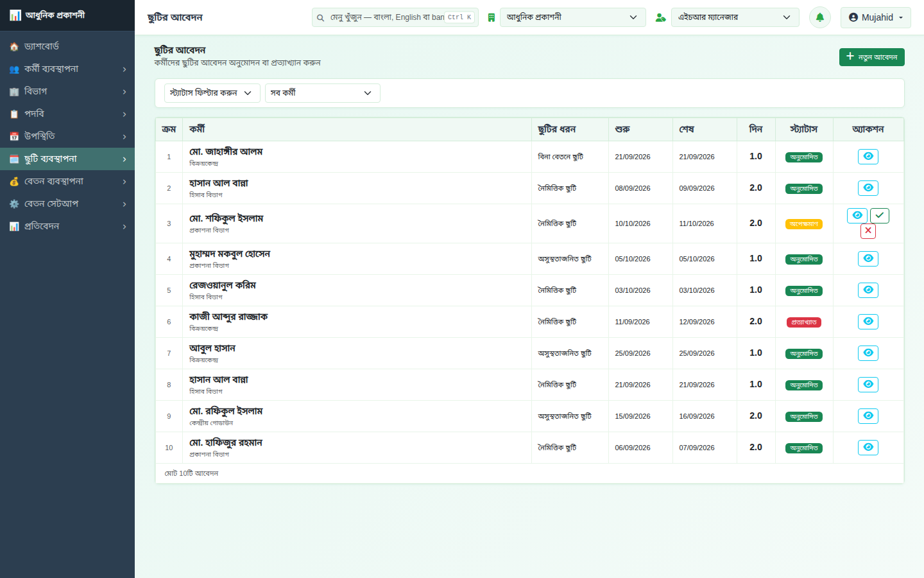
Task: View কাজী আব্দুর রাজ্জাক's rejected leave details
Action: coord(868,322)
